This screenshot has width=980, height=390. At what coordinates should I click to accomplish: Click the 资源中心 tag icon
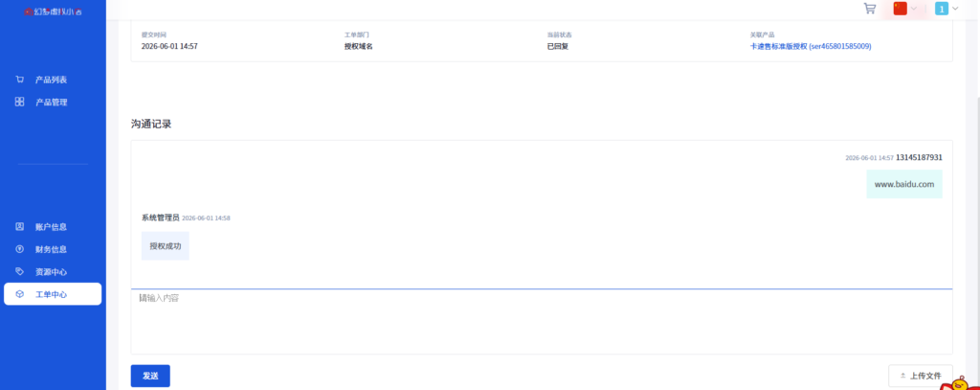pos(20,272)
